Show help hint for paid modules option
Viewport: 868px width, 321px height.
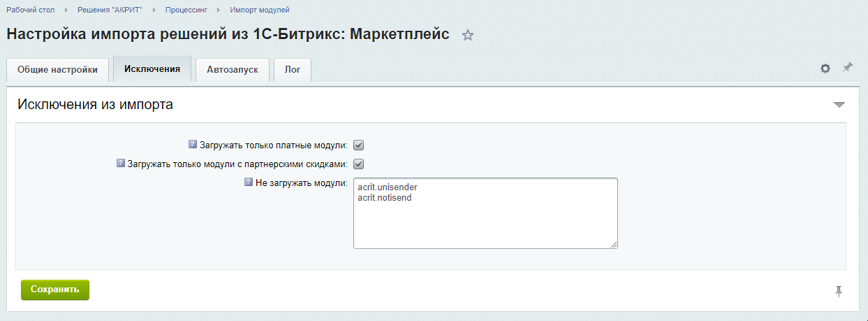tap(193, 145)
